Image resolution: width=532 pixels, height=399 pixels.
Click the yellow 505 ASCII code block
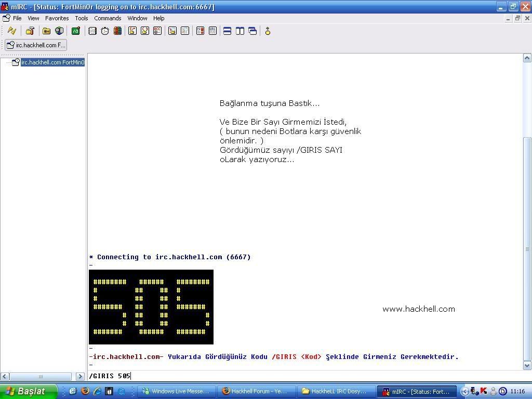tap(151, 307)
